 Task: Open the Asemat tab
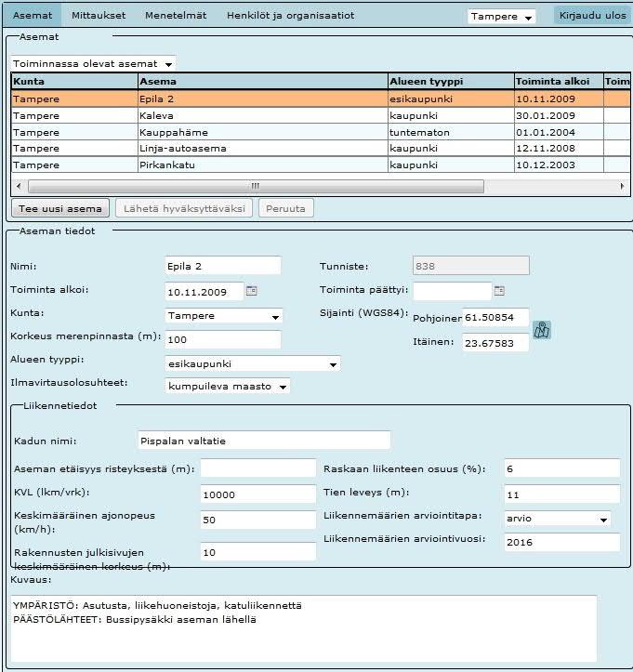33,16
